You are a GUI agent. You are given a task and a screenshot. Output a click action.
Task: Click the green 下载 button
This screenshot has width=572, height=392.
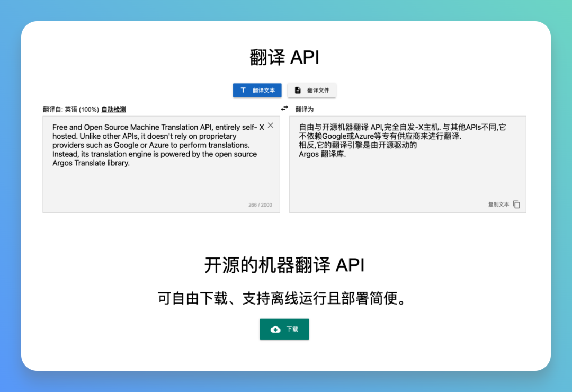284,329
